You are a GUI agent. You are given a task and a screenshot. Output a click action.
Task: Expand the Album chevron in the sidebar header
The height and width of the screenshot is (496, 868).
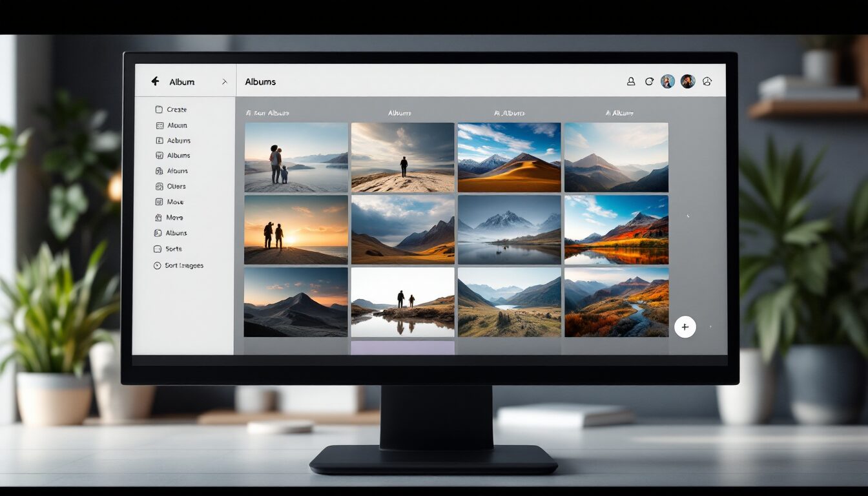pyautogui.click(x=224, y=82)
